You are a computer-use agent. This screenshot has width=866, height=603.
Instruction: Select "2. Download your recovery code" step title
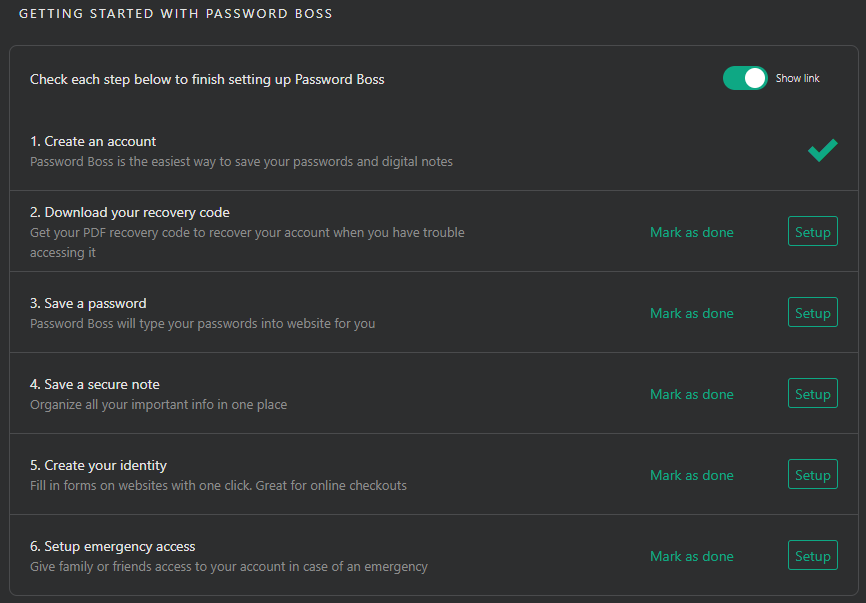pyautogui.click(x=130, y=212)
